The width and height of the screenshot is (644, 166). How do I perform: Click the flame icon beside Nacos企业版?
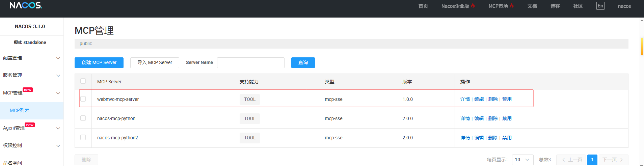pyautogui.click(x=473, y=5)
